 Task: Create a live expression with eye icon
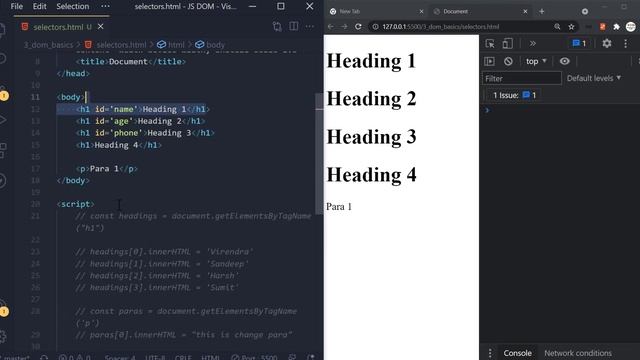pos(564,61)
